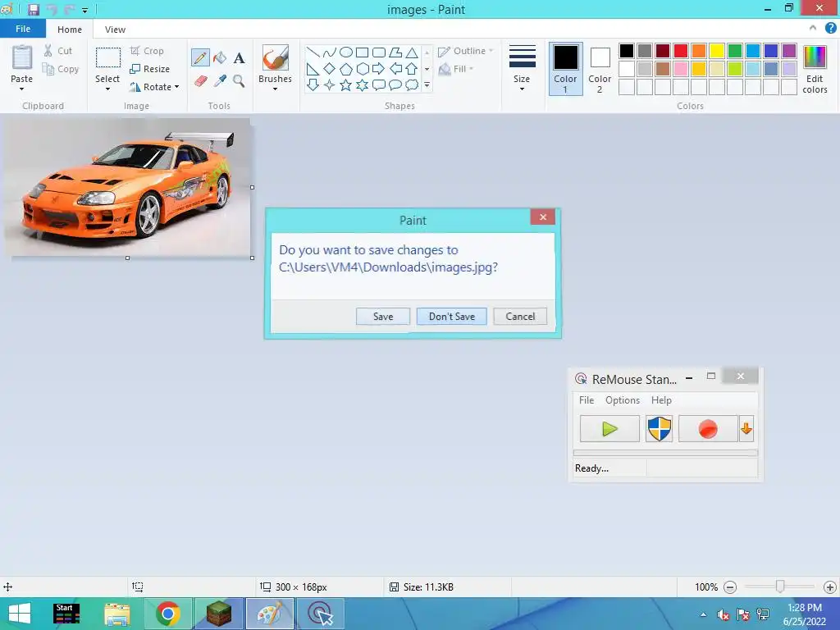Select Color 2 box
Image resolution: width=840 pixels, height=630 pixels.
(x=600, y=69)
